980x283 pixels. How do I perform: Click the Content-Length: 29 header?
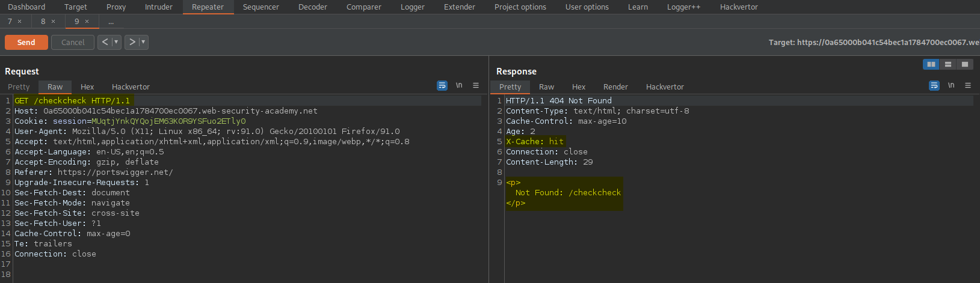549,162
